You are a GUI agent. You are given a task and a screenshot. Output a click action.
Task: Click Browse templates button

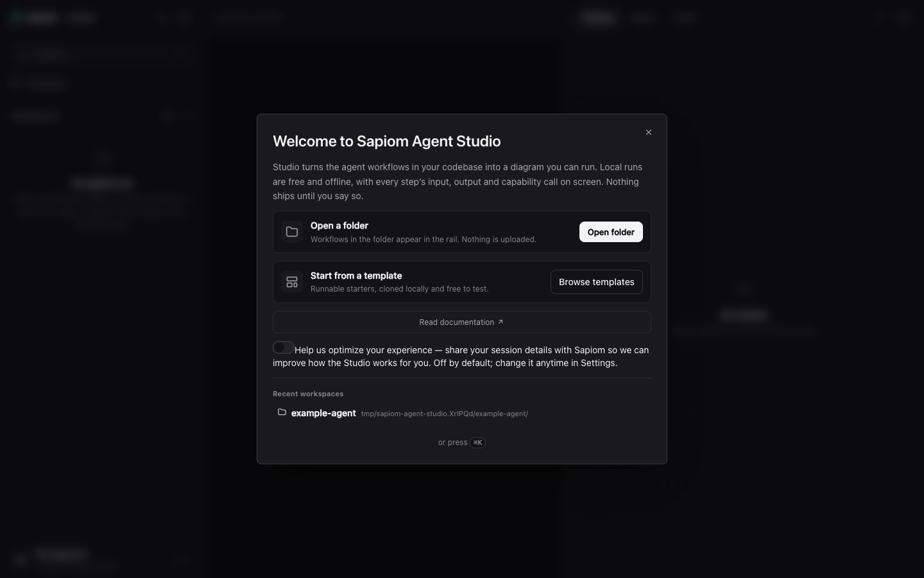596,282
